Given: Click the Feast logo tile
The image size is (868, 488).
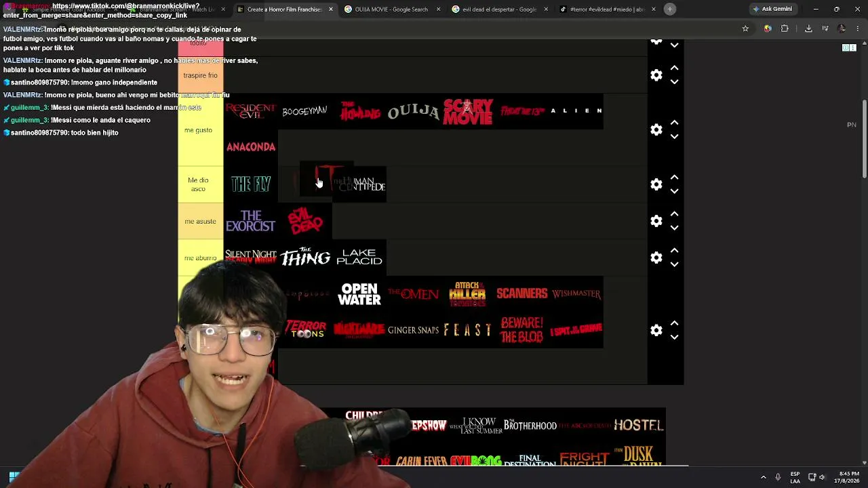Looking at the screenshot, I should pos(468,330).
